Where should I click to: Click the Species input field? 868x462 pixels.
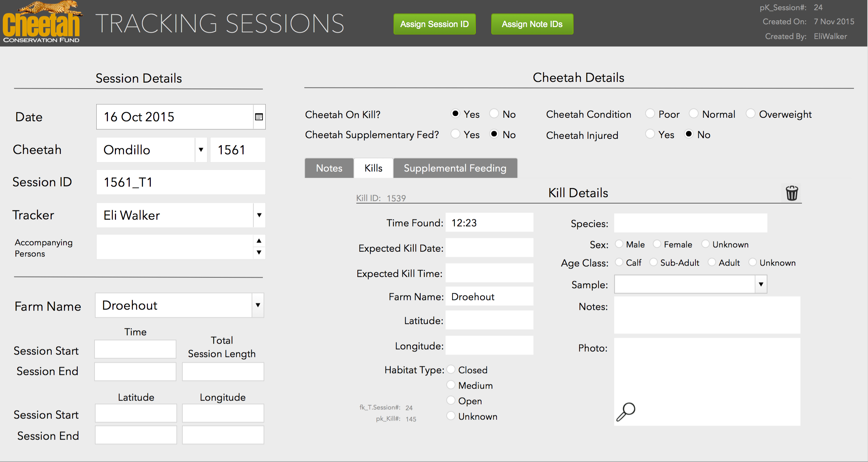click(x=690, y=223)
